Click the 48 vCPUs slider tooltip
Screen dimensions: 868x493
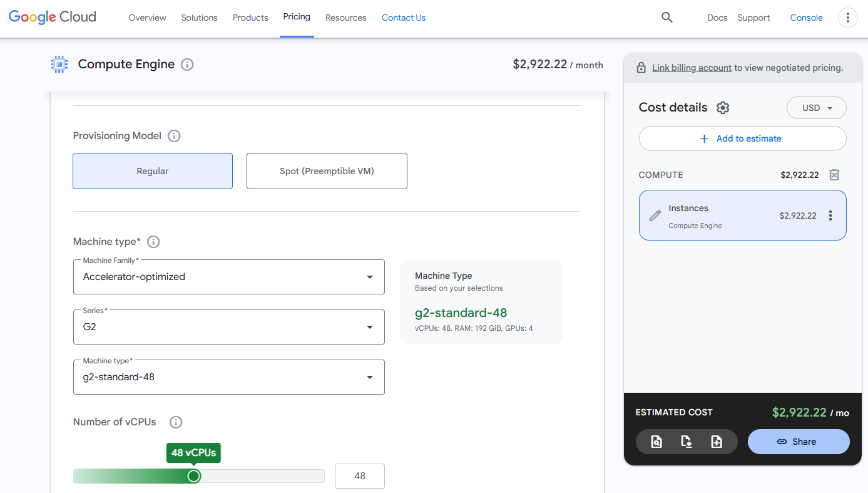pyautogui.click(x=193, y=453)
